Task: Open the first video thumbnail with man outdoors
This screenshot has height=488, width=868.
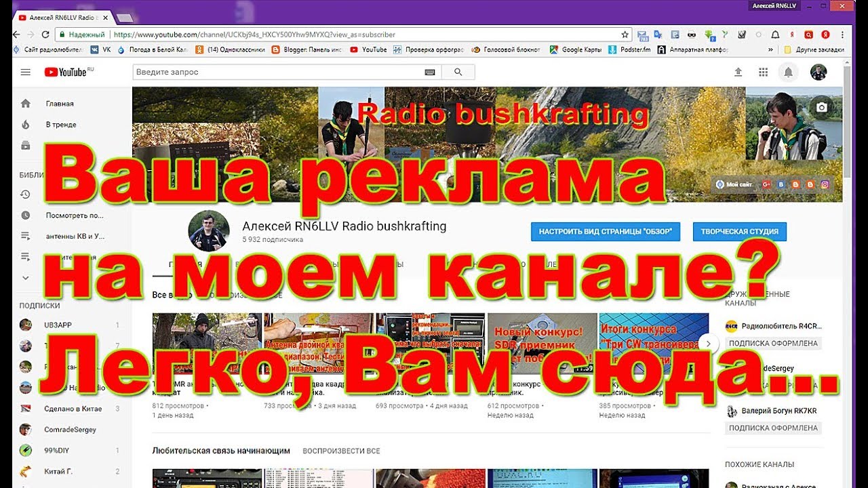Action: (x=207, y=344)
